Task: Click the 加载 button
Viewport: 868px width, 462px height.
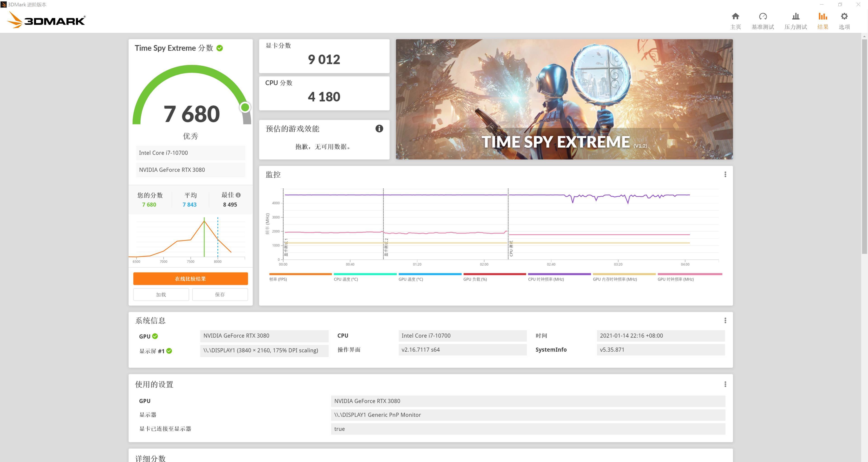Action: pyautogui.click(x=161, y=294)
